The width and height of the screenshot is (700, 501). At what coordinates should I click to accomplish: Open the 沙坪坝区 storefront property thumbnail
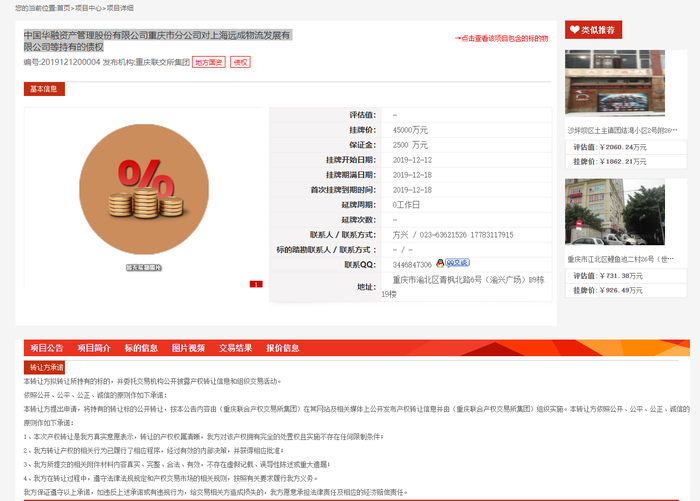[615, 83]
